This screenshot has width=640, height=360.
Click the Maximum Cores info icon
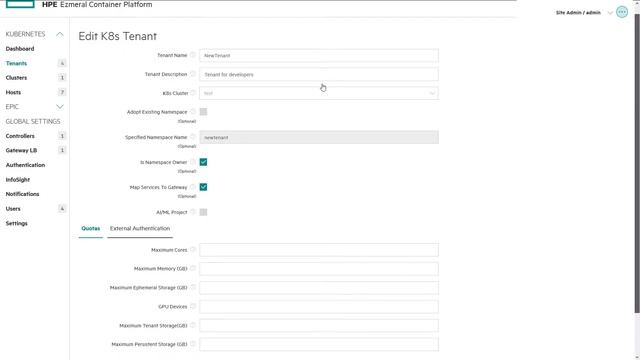click(193, 249)
